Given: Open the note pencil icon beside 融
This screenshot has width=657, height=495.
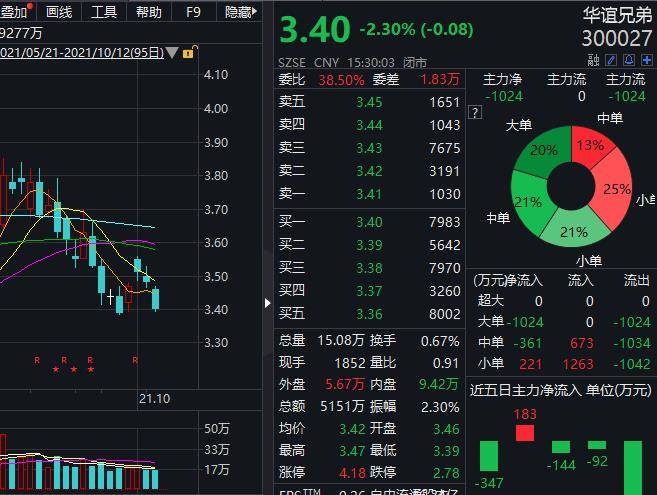Looking at the screenshot, I should pyautogui.click(x=611, y=60).
